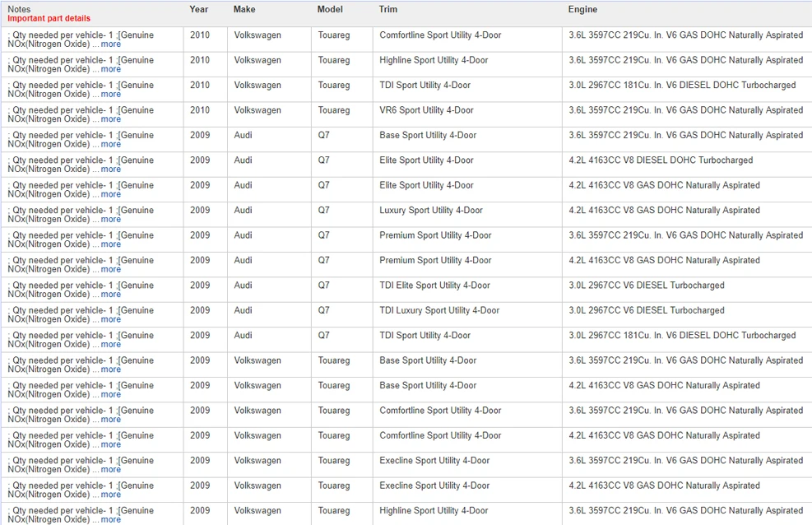
Task: Open 'more' link in Touareg Execline 4.2L row
Action: click(x=111, y=495)
